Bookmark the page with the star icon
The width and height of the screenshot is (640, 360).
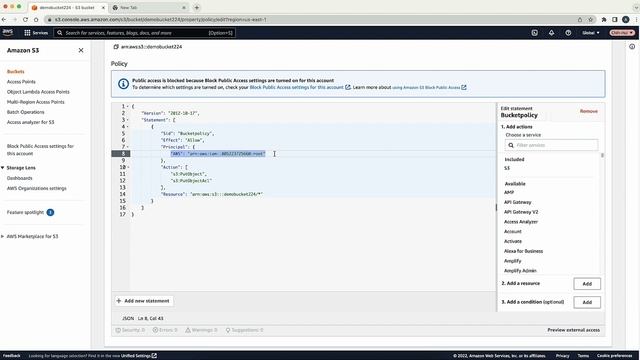pos(590,20)
